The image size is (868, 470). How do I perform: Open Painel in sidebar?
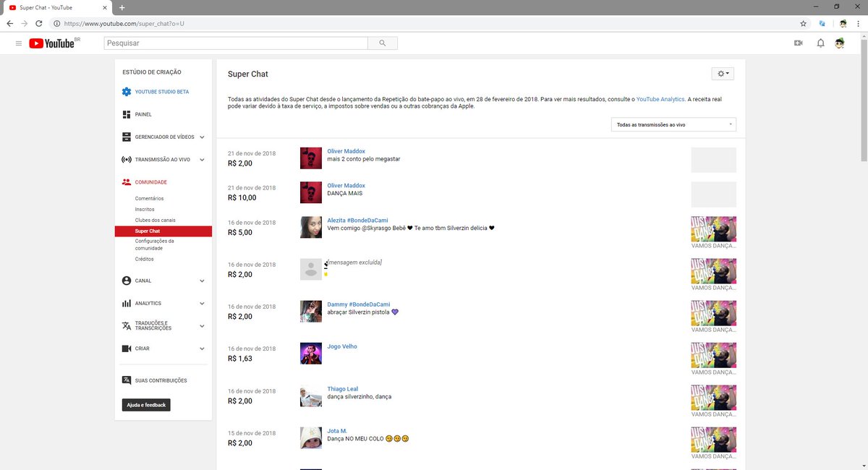tap(143, 114)
